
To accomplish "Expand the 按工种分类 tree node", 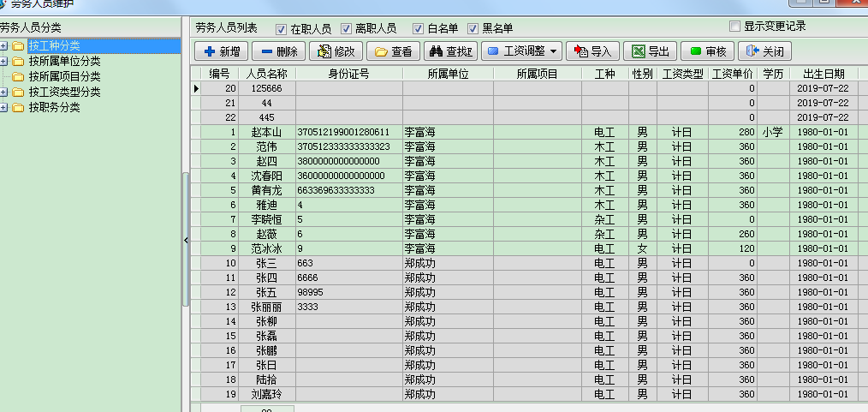I will pyautogui.click(x=4, y=45).
